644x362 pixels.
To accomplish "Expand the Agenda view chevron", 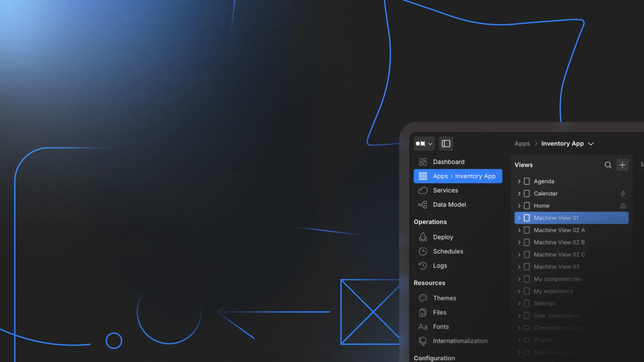I will click(x=519, y=181).
